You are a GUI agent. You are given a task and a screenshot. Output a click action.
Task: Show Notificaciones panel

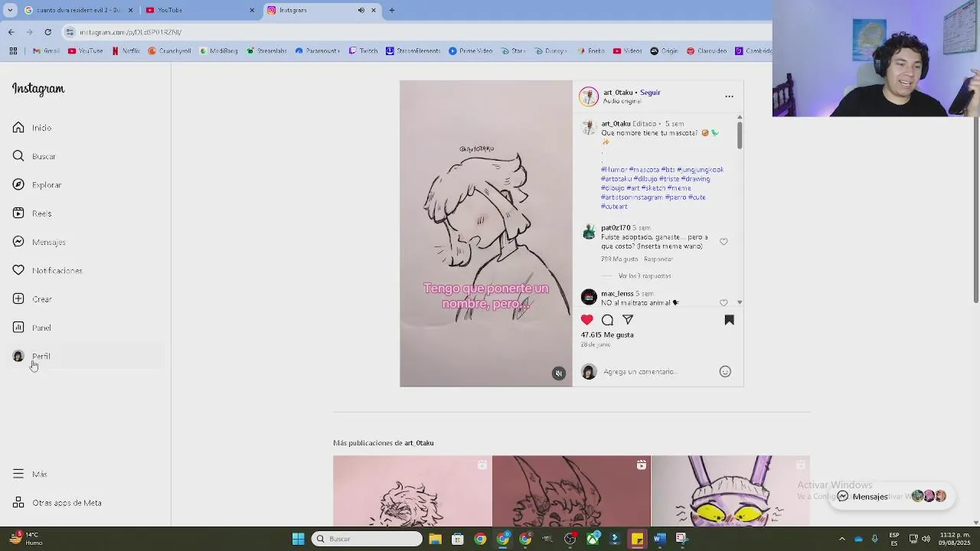point(47,270)
